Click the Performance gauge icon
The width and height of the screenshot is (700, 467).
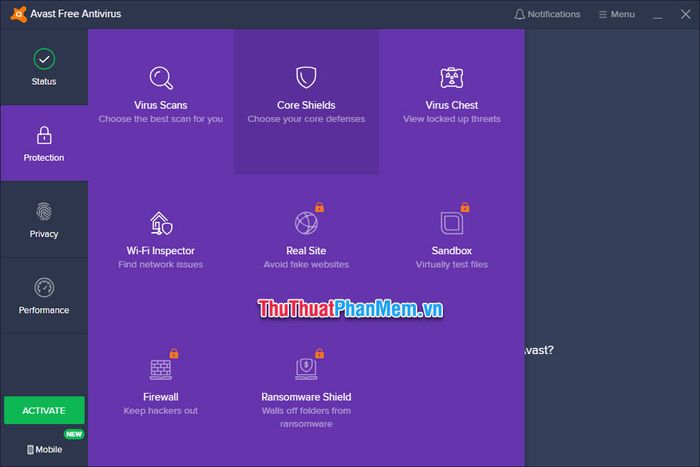point(44,288)
